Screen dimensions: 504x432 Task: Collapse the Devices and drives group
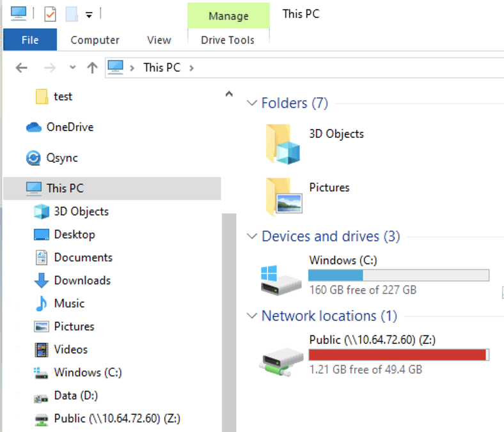point(252,237)
